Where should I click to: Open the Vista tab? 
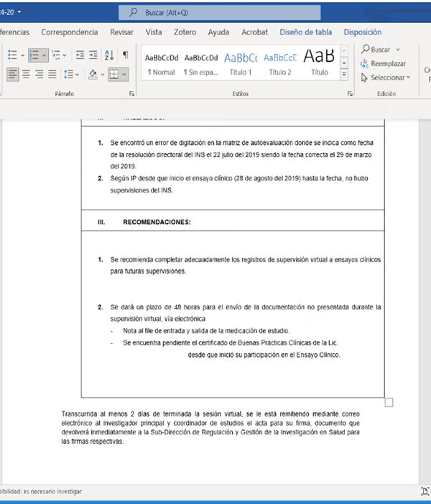pyautogui.click(x=154, y=32)
